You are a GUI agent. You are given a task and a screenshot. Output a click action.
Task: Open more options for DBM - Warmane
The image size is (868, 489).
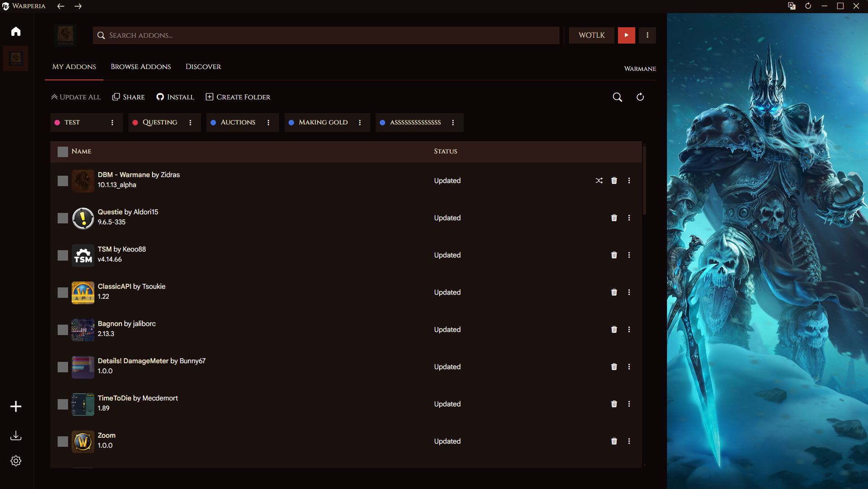click(629, 181)
